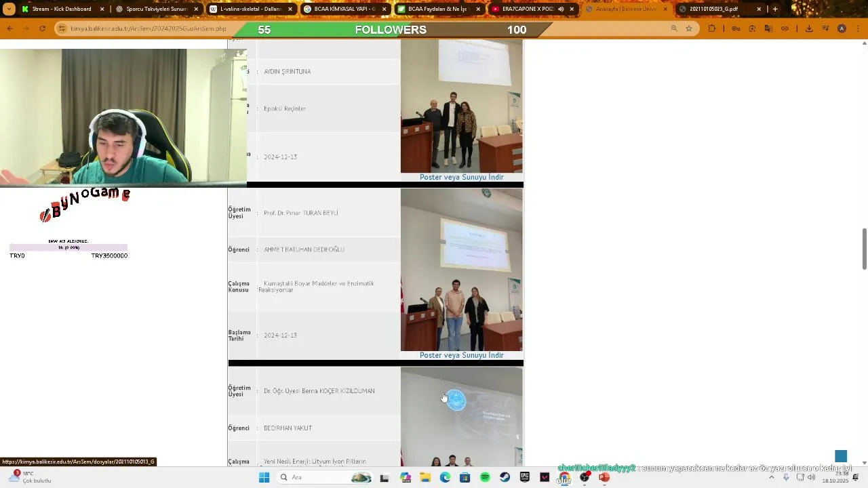Open the Epoksi Reçinler seminar photo
The image size is (868, 488).
(x=461, y=106)
